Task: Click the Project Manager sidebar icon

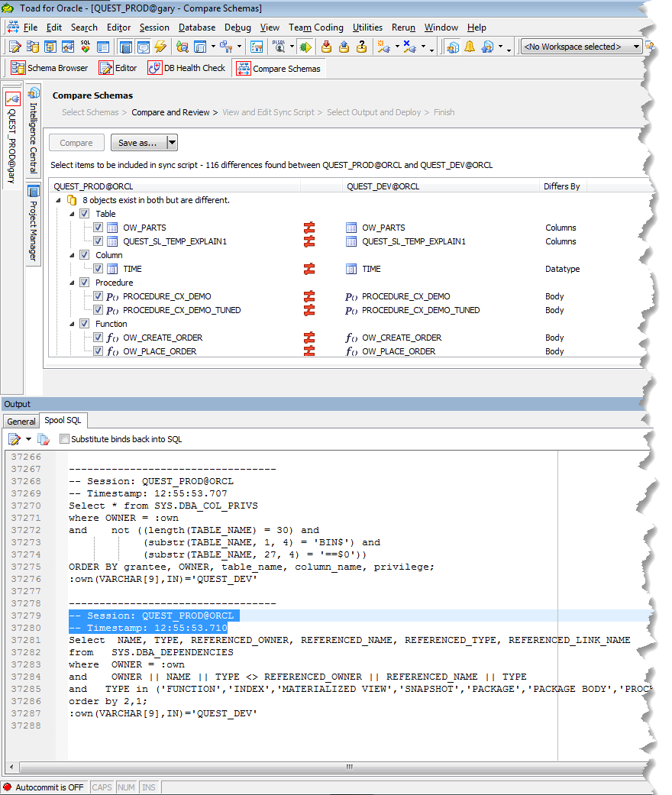Action: tap(34, 191)
